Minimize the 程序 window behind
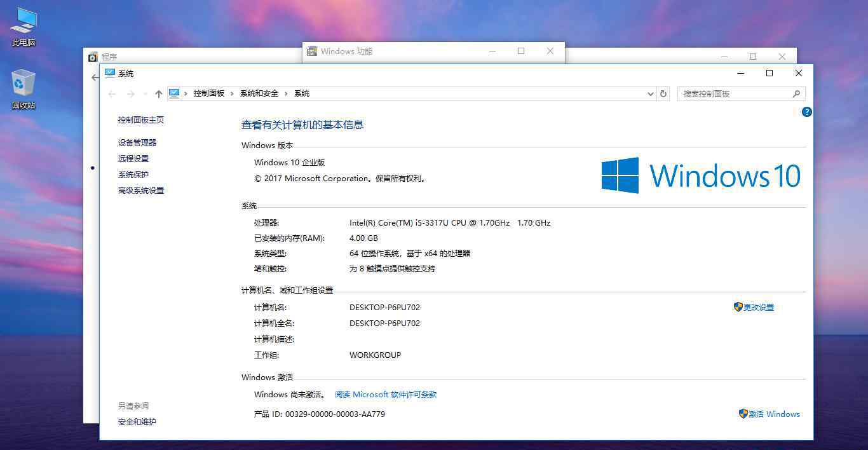The width and height of the screenshot is (868, 450). point(724,57)
